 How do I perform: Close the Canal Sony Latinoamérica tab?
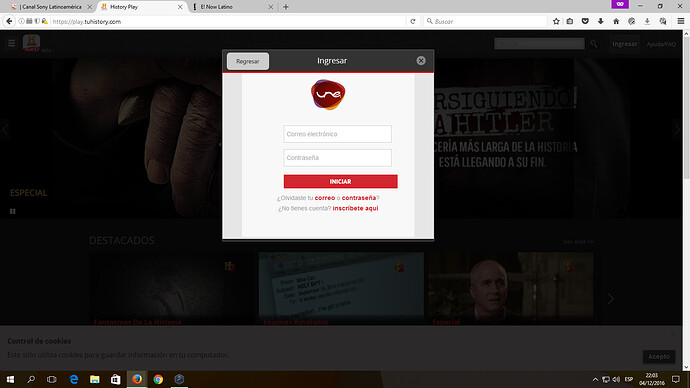[90, 7]
